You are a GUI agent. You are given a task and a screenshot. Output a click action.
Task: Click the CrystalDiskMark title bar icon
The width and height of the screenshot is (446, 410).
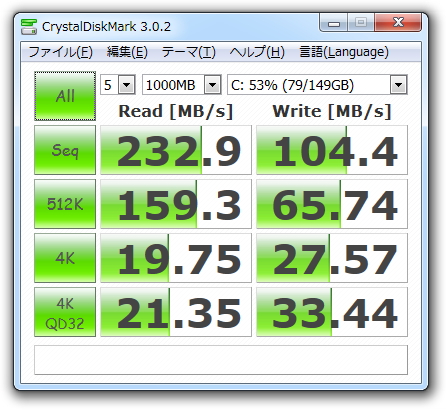tap(29, 27)
